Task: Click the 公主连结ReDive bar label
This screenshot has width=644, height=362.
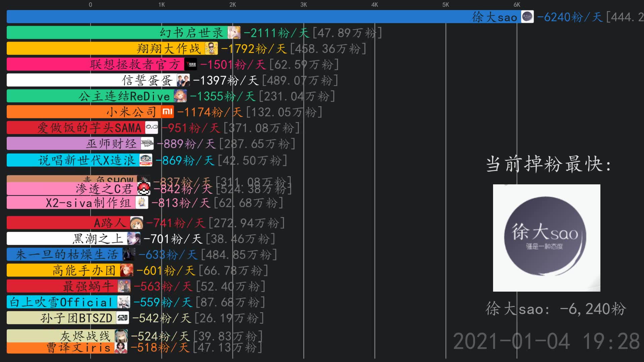Action: pos(124,96)
